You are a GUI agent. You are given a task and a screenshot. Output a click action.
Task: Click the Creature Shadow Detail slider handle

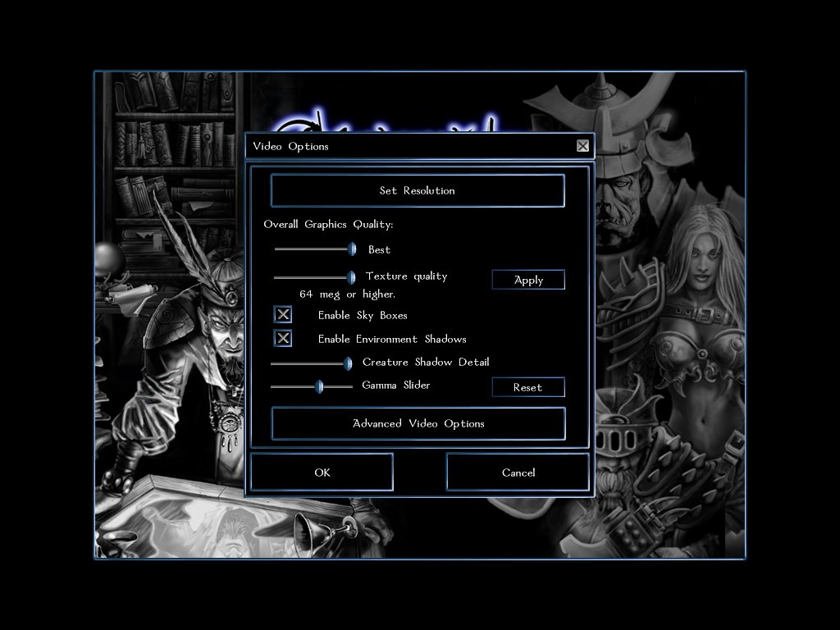(x=348, y=363)
